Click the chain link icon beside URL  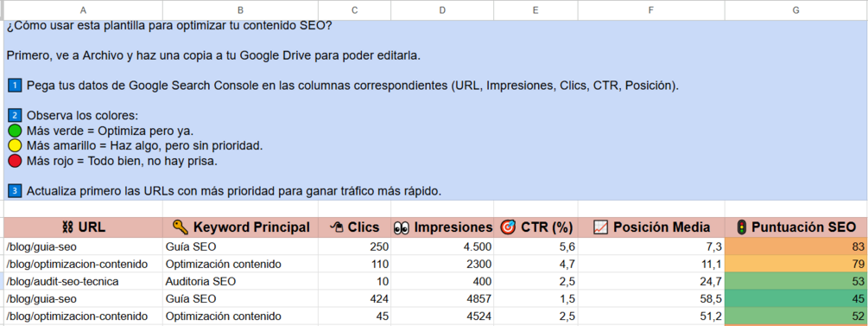pyautogui.click(x=67, y=227)
